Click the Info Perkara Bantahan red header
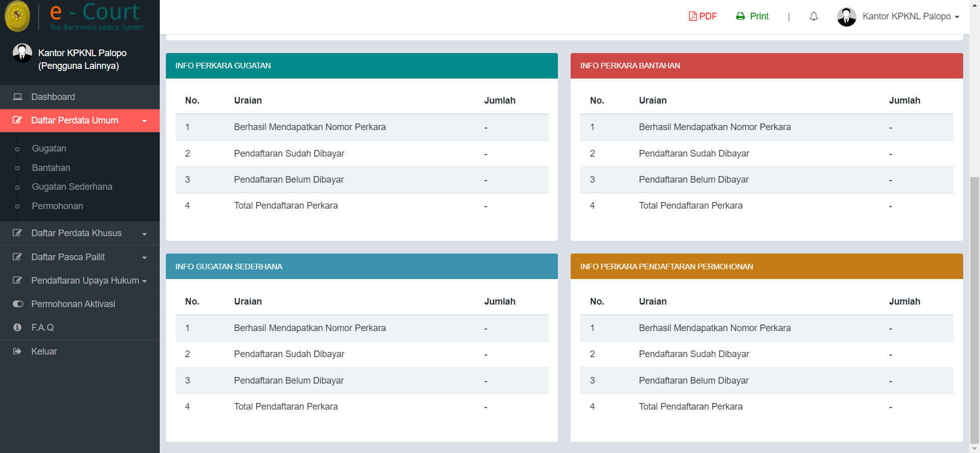 766,66
